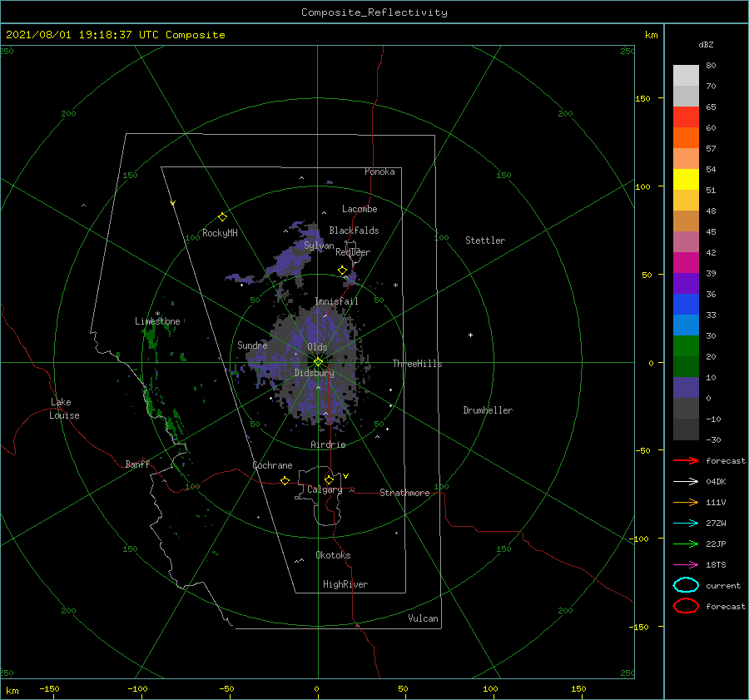Click the red forecast ellipse icon

click(686, 606)
